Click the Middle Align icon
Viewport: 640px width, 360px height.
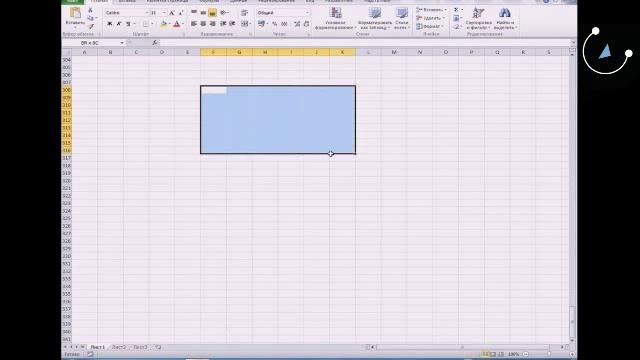point(203,13)
